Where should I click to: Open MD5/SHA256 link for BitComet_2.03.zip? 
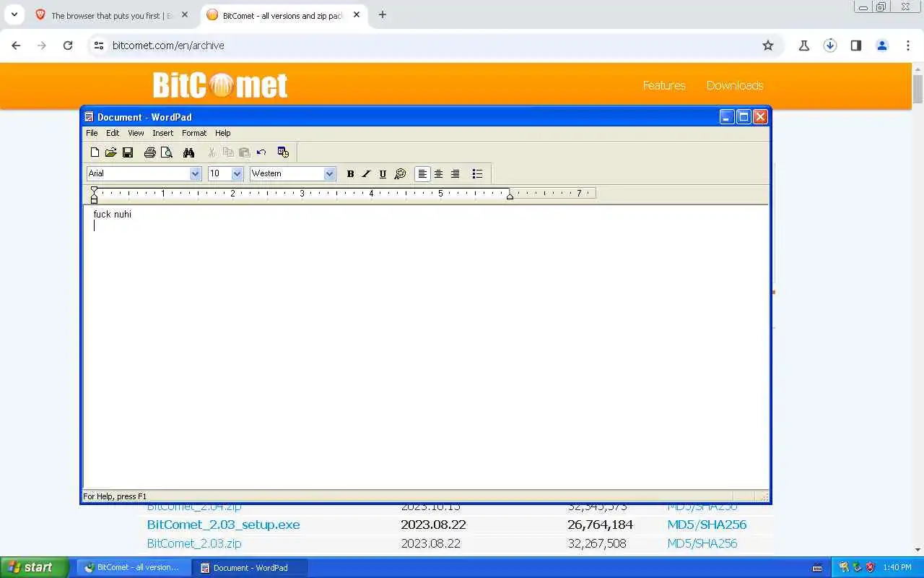pyautogui.click(x=702, y=543)
